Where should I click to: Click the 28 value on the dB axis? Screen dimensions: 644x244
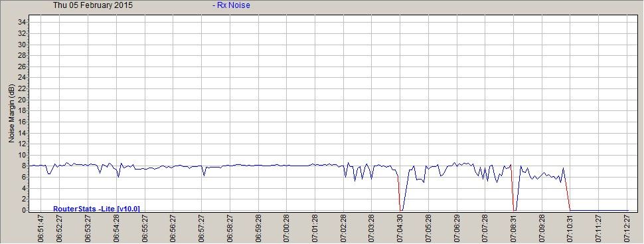coord(22,55)
